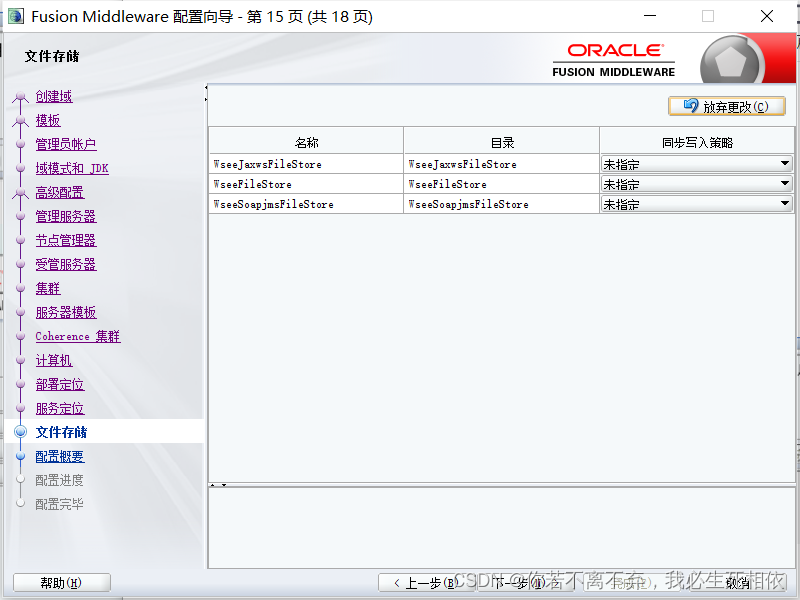Click the 上一步(B) button
800x600 pixels.
(426, 583)
